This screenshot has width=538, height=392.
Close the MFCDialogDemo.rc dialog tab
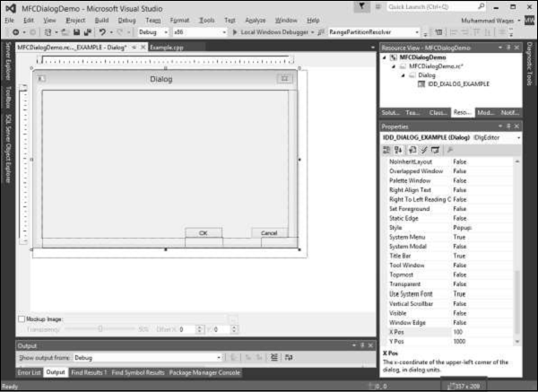click(x=143, y=47)
